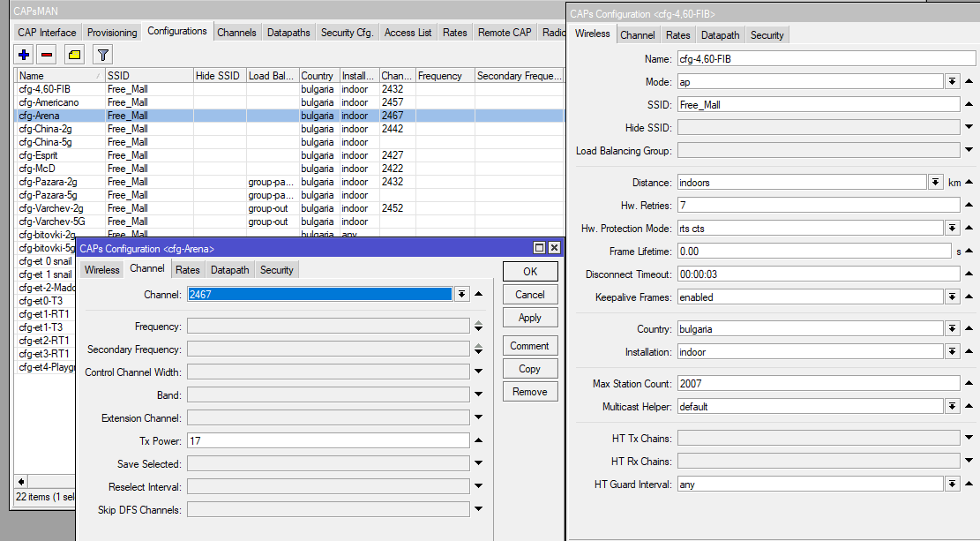Sort by the SSID column header
Screen dimensions: 980x541
click(149, 76)
